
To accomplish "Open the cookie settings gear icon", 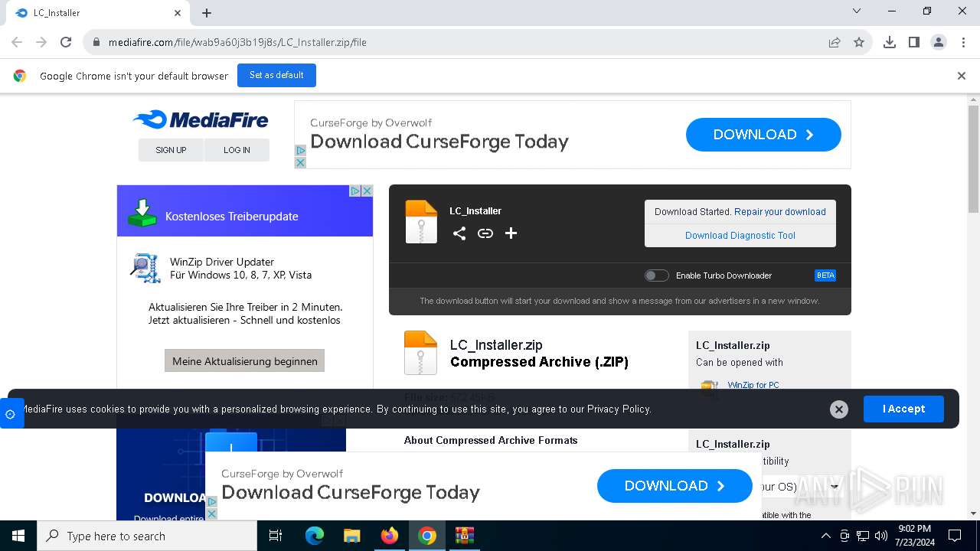I will click(10, 414).
